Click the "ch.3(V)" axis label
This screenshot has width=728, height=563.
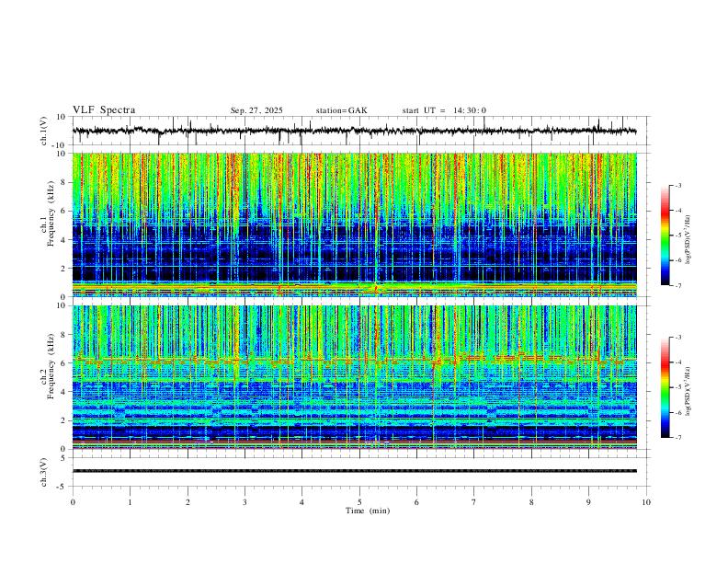click(43, 473)
